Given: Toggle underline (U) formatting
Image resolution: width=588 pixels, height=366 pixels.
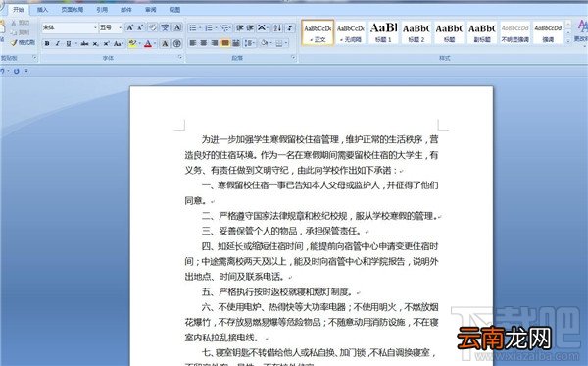Looking at the screenshot, I should coord(69,43).
